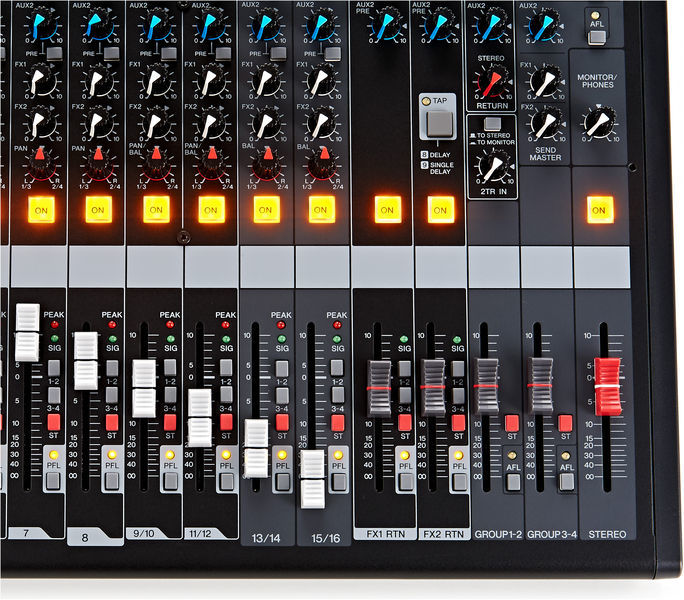The height and width of the screenshot is (600, 684).
Task: Engage PRE switch on channel 15/16
Action: [332, 54]
